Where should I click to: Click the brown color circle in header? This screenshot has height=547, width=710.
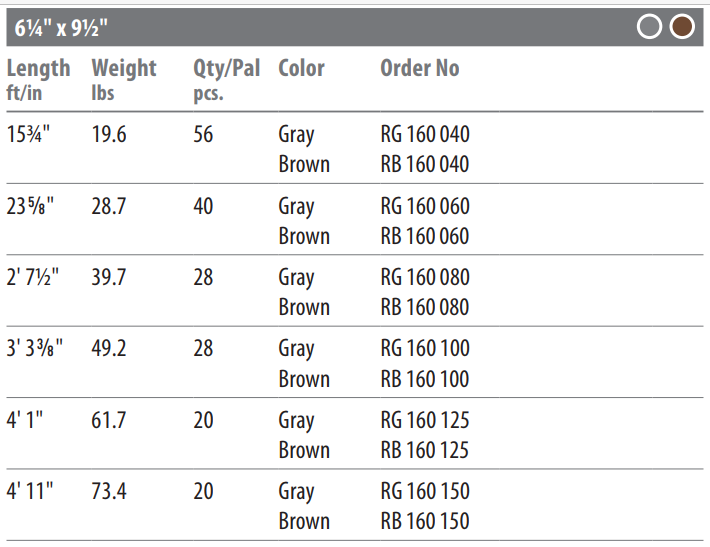coord(682,27)
